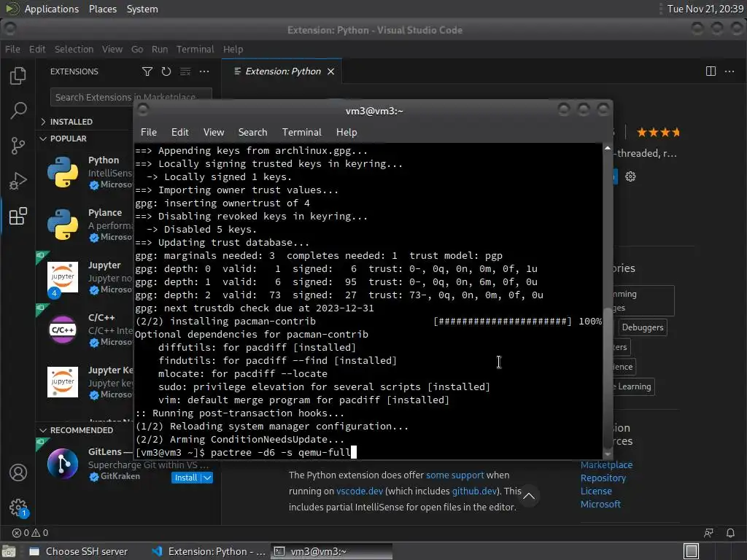Open Python extension settings gear
The width and height of the screenshot is (747, 560).
pyautogui.click(x=630, y=176)
